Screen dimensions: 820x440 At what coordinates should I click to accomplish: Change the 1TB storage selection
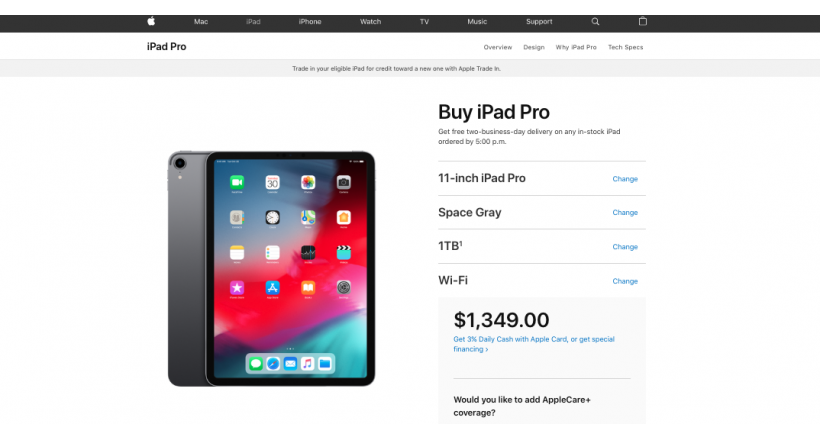pos(625,246)
